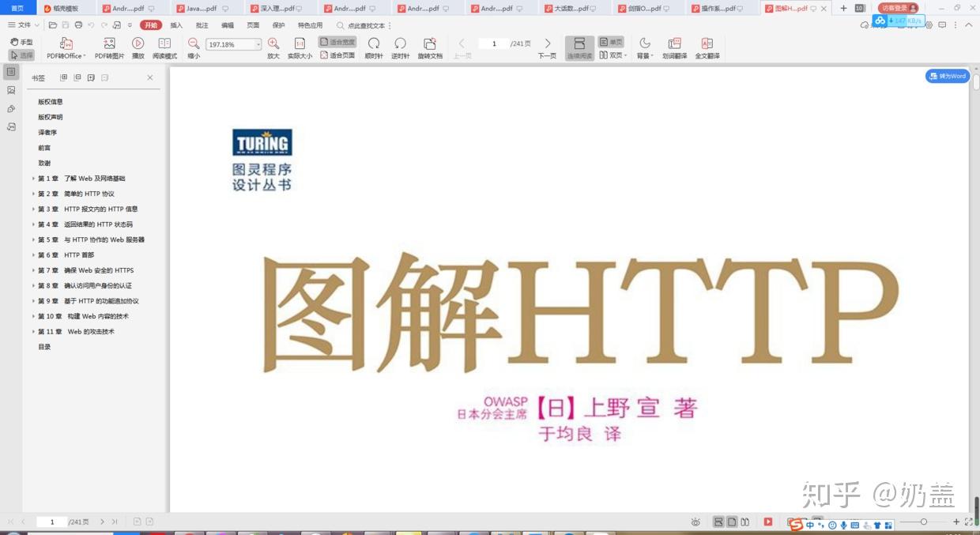
Task: Click the 点此查找文本 search box
Action: (x=365, y=25)
